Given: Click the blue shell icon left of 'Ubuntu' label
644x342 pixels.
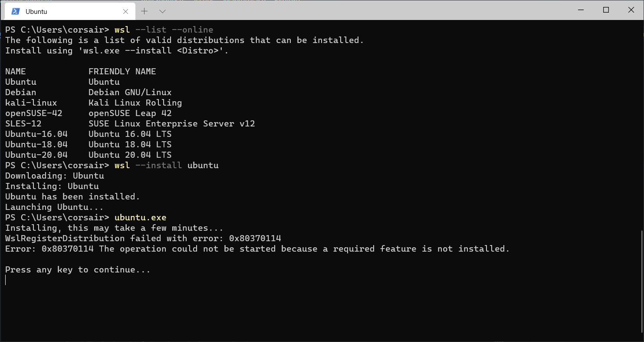Looking at the screenshot, I should [x=16, y=11].
